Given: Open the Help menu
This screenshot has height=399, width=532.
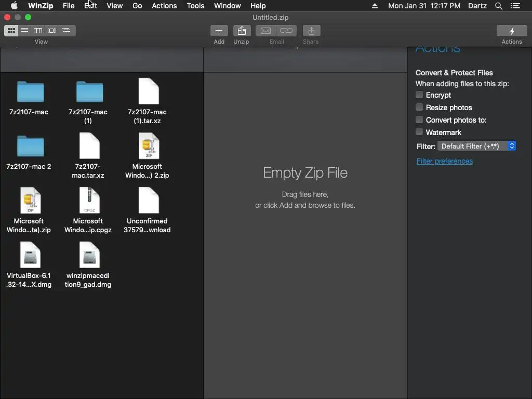Looking at the screenshot, I should click(x=258, y=6).
